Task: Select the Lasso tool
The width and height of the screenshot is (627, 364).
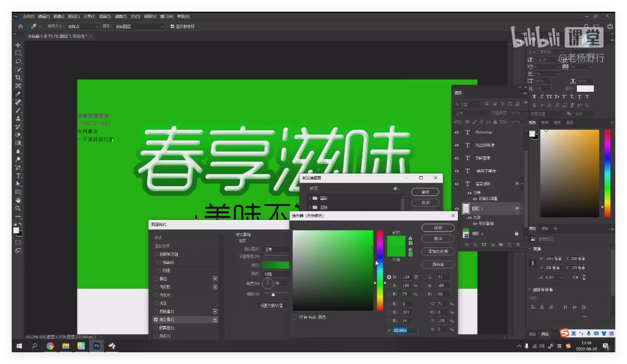Action: (x=18, y=61)
